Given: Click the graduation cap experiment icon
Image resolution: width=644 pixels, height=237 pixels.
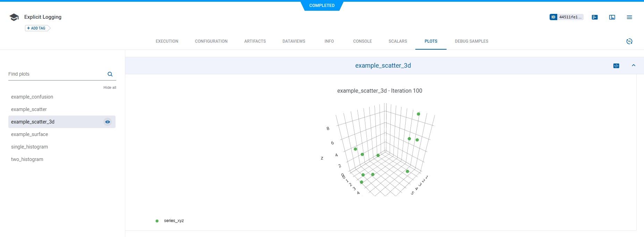Looking at the screenshot, I should pyautogui.click(x=14, y=17).
